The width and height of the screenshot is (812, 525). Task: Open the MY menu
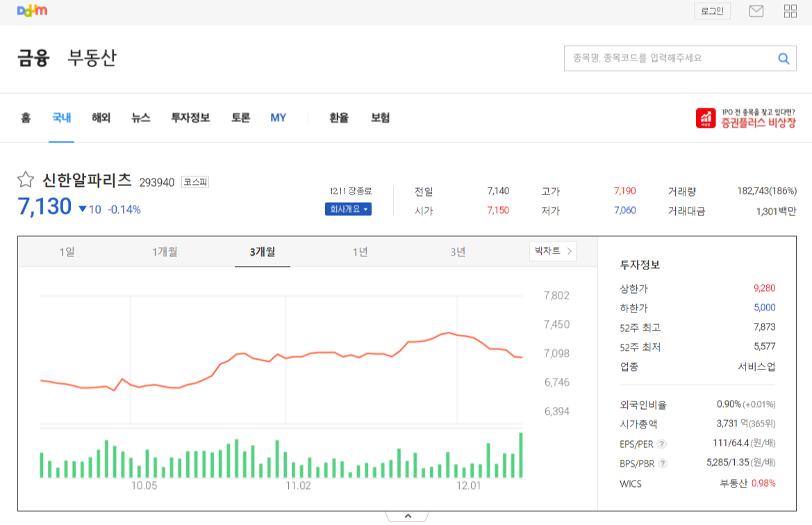(x=278, y=118)
